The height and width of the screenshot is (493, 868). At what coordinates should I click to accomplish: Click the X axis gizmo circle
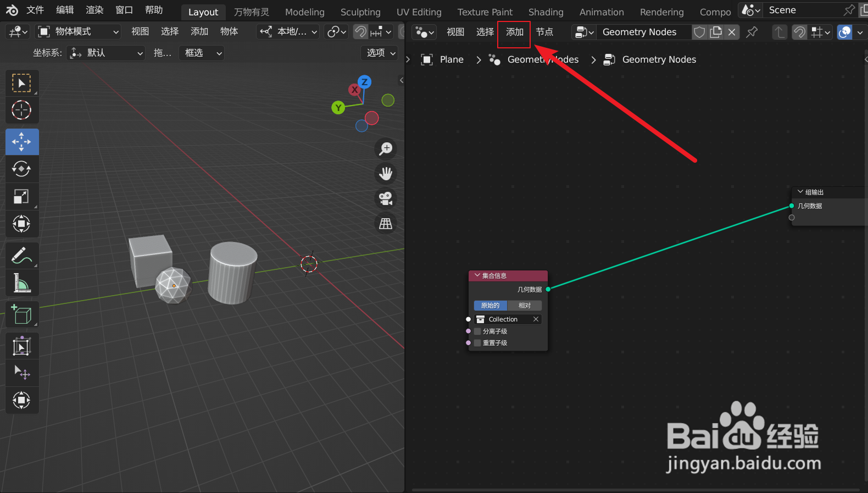click(354, 90)
